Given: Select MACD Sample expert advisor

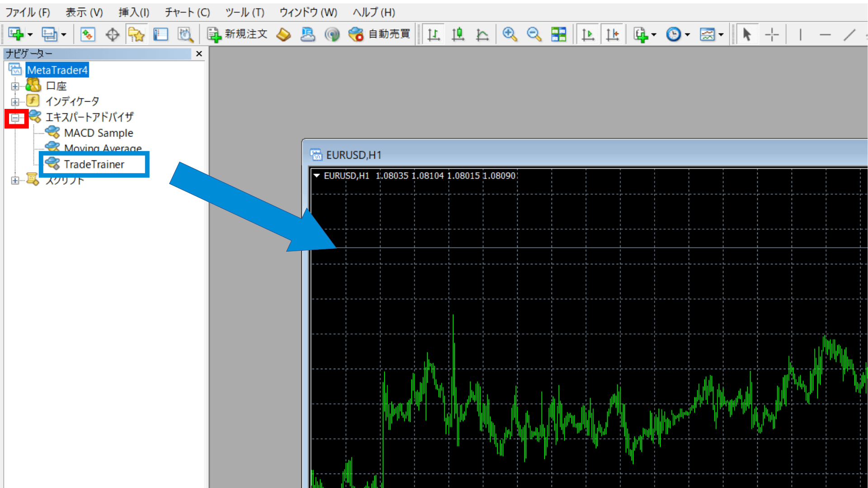Looking at the screenshot, I should [x=98, y=133].
